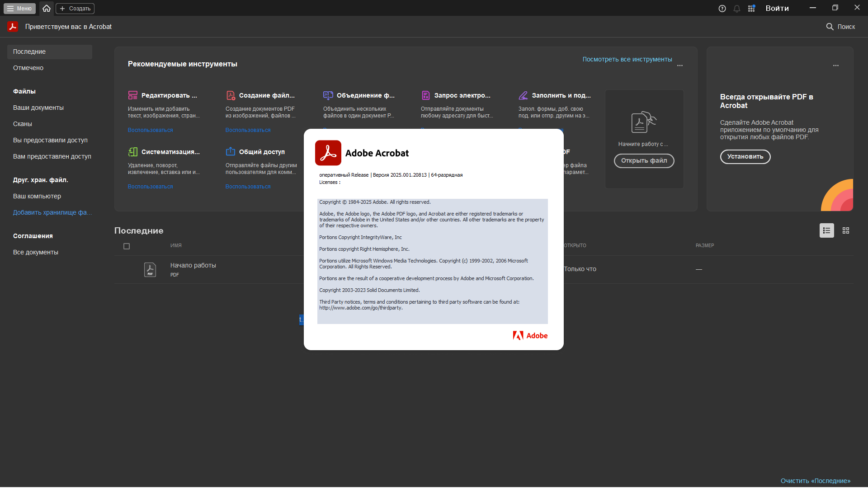This screenshot has height=488, width=868.
Task: Tick the select-all checkbox in Recent list
Action: tap(127, 246)
